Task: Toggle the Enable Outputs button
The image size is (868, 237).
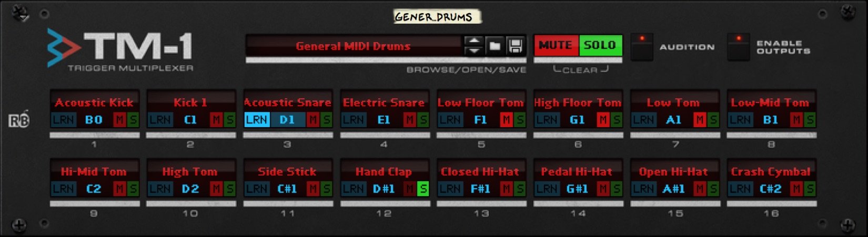Action: pos(739,47)
